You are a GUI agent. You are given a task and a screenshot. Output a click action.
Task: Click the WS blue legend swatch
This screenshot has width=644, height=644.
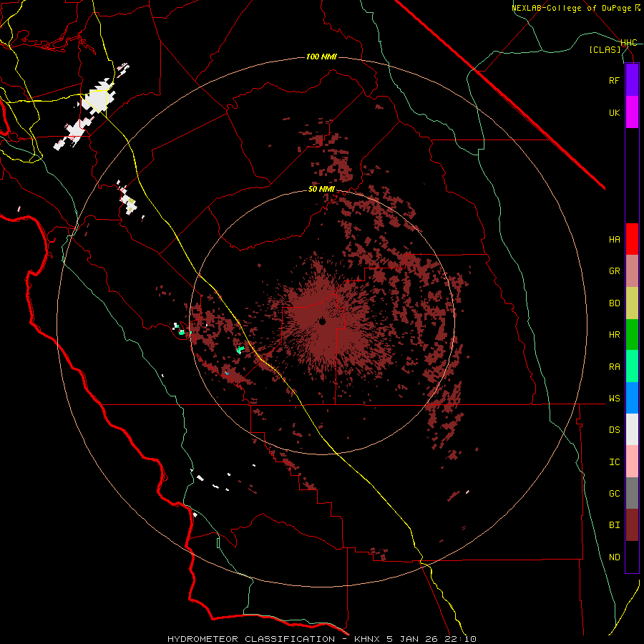click(x=632, y=398)
